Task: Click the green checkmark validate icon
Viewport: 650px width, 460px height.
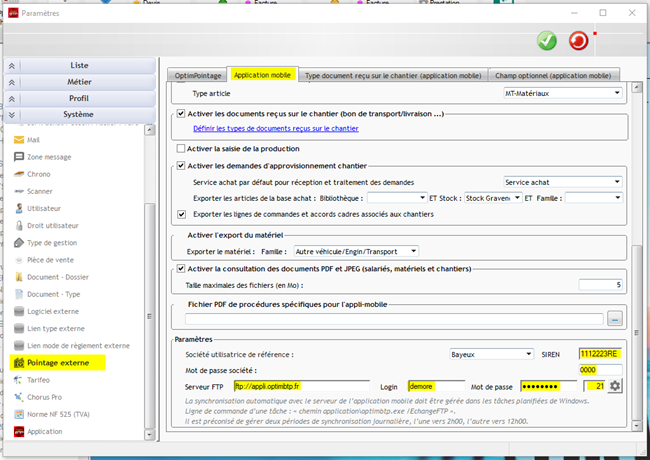Action: click(546, 40)
